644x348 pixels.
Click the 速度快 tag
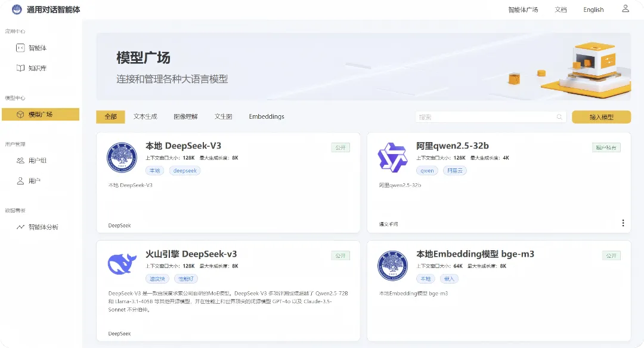click(157, 279)
